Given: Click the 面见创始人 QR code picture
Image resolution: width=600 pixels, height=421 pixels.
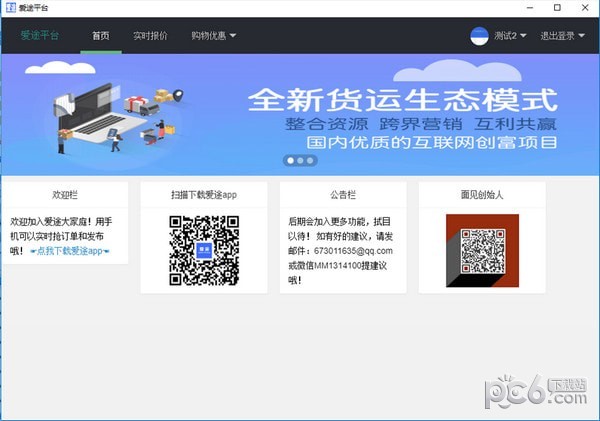Looking at the screenshot, I should pyautogui.click(x=482, y=247).
